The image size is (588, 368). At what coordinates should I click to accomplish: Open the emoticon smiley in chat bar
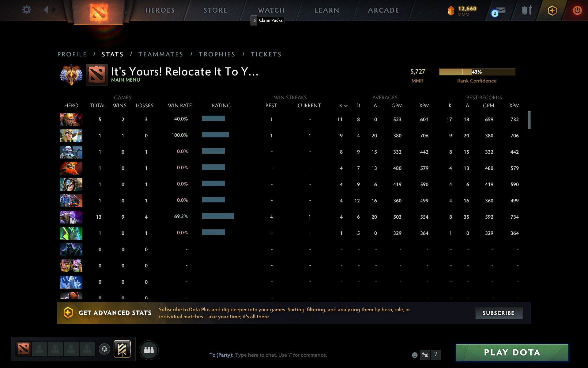(415, 355)
